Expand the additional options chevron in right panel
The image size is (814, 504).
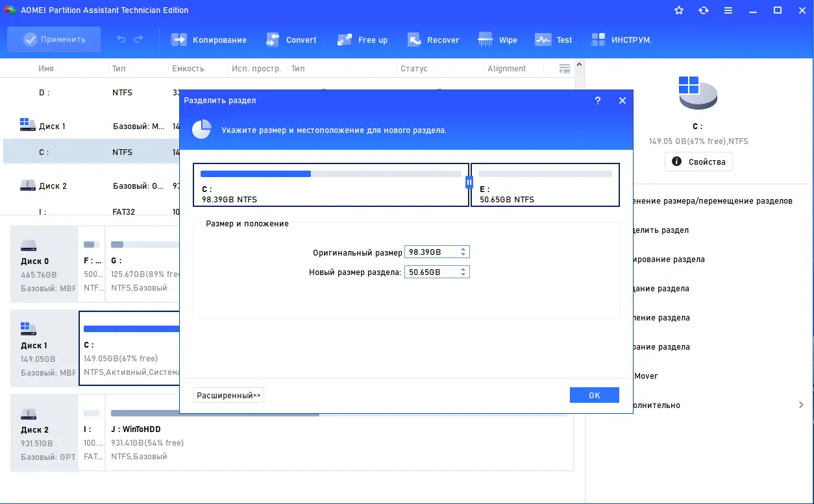pos(801,405)
